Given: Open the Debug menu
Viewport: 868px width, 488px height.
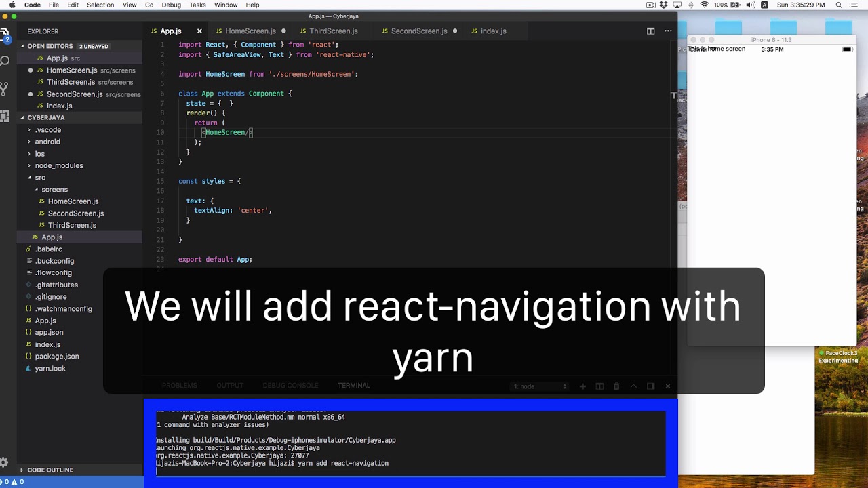Looking at the screenshot, I should coord(172,5).
